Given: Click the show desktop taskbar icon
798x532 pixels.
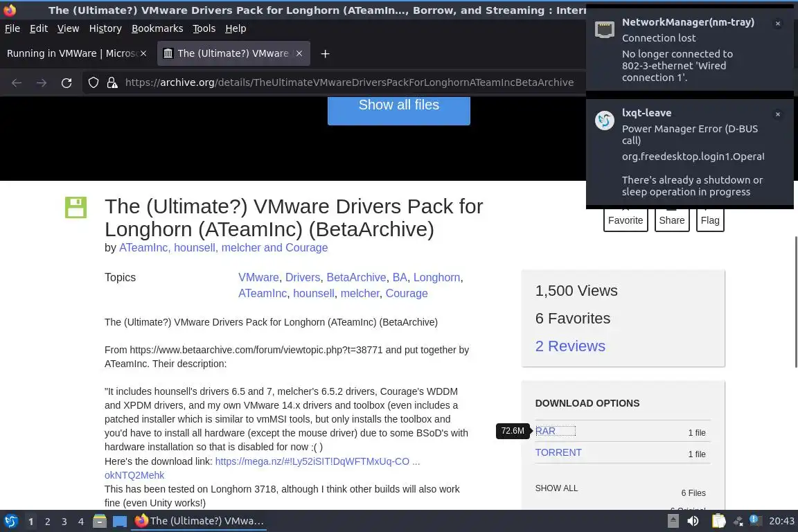Looking at the screenshot, I should coord(120,521).
